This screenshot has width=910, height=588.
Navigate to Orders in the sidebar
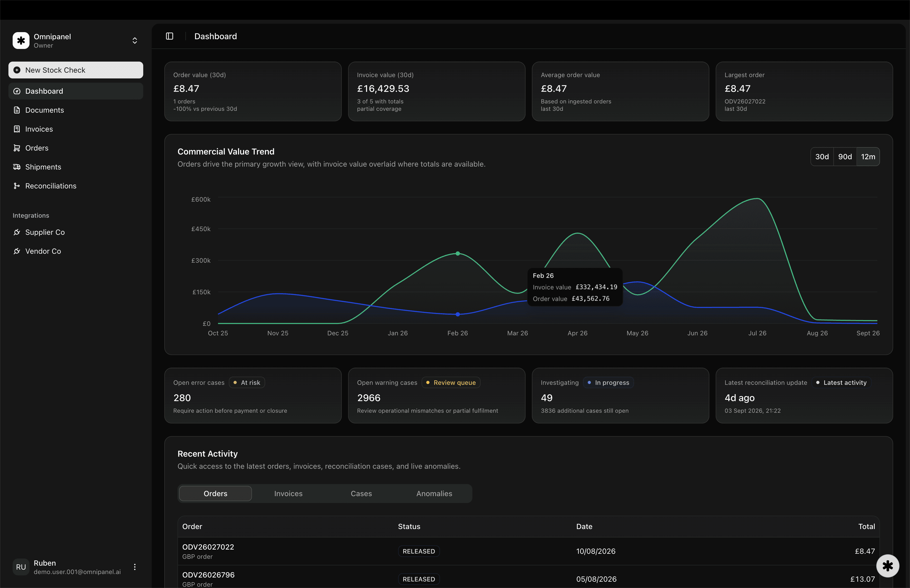76,148
